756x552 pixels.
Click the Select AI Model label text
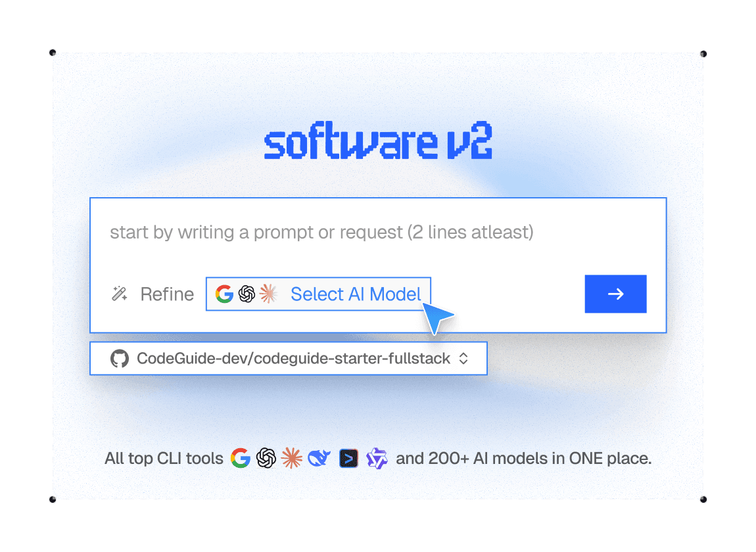tap(356, 294)
